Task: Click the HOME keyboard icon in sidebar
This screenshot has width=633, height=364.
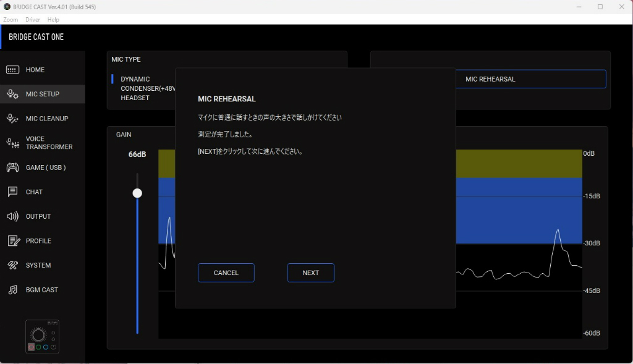Action: tap(12, 70)
